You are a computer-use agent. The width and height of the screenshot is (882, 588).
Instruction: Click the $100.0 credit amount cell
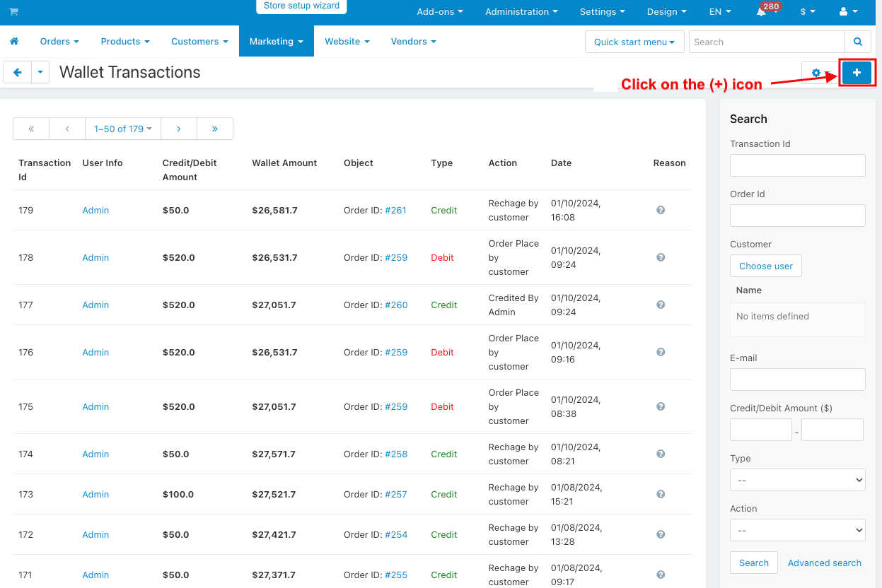click(x=178, y=494)
